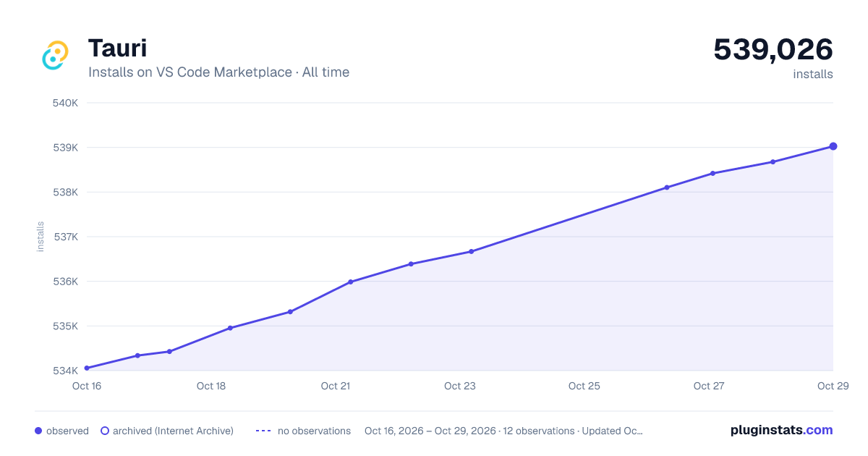Click the Tauri title heading
This screenshot has width=868, height=456.
pos(117,48)
